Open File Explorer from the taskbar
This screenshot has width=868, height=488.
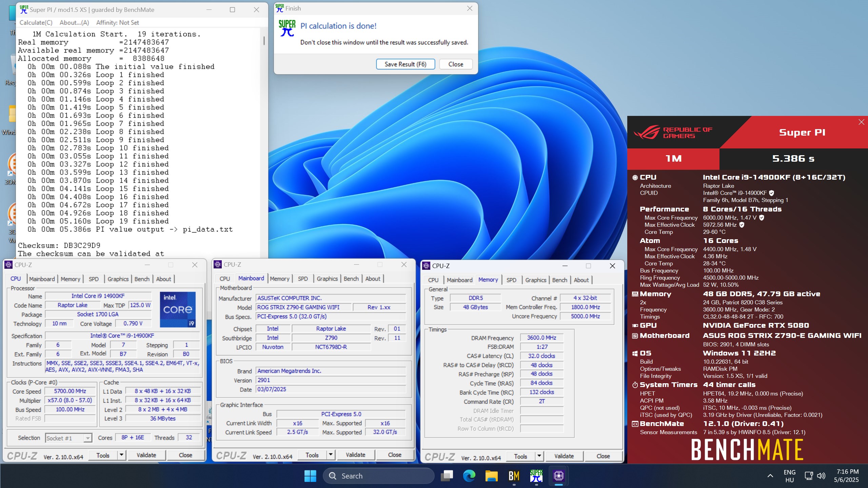tap(491, 476)
